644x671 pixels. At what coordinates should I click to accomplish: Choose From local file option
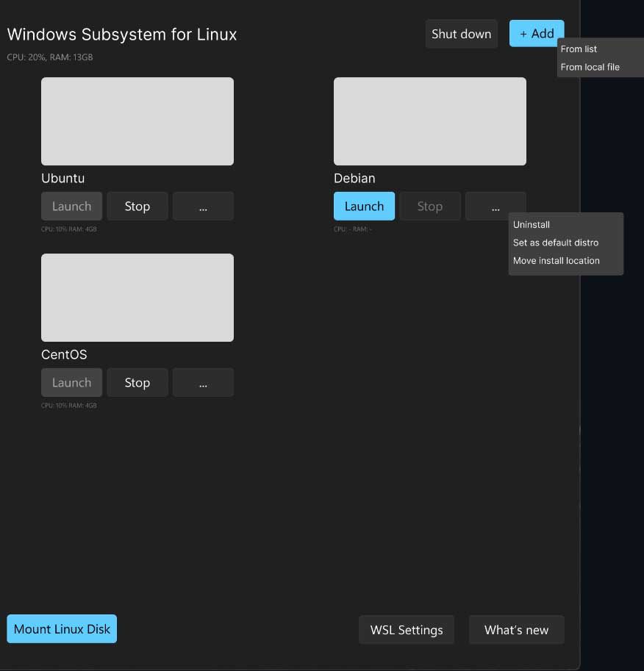(x=590, y=67)
